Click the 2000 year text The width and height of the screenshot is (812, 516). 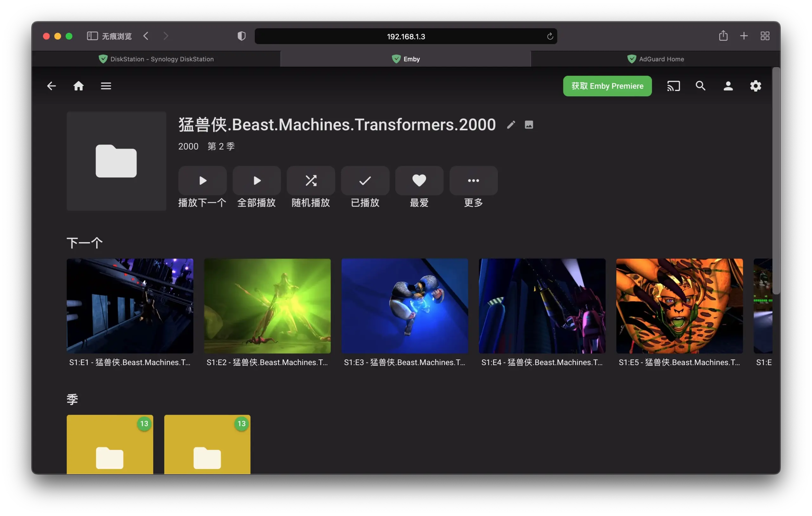pyautogui.click(x=188, y=146)
